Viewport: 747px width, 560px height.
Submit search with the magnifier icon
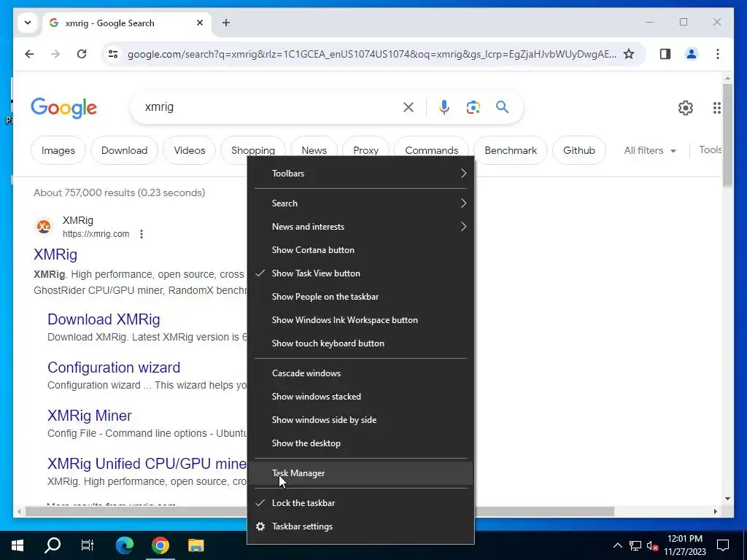tap(502, 107)
